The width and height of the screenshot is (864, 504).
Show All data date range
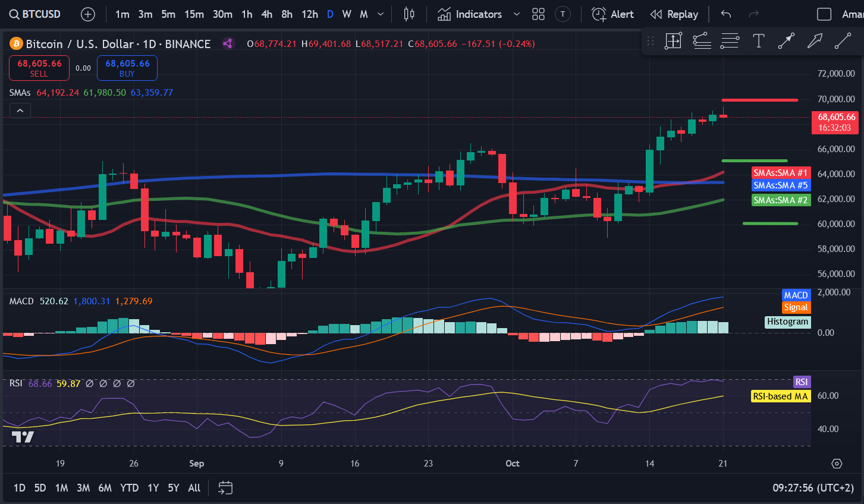click(x=194, y=488)
